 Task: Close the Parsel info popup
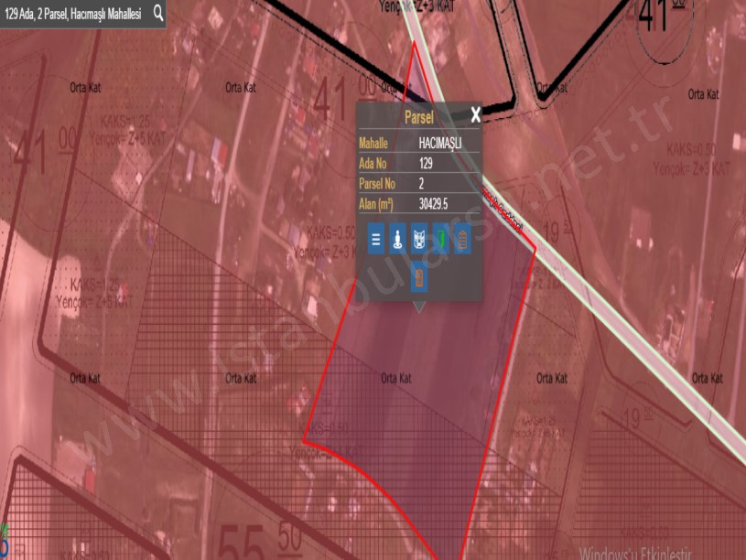pos(475,115)
